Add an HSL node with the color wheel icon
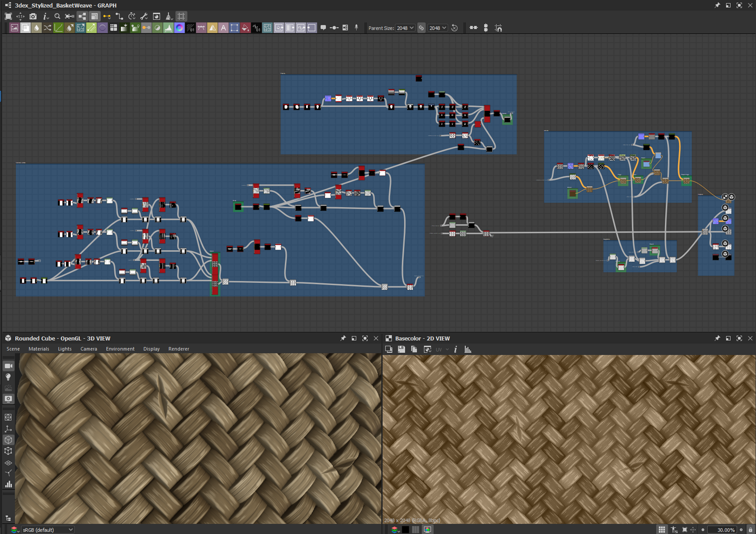Viewport: 756px width, 534px height. (179, 28)
